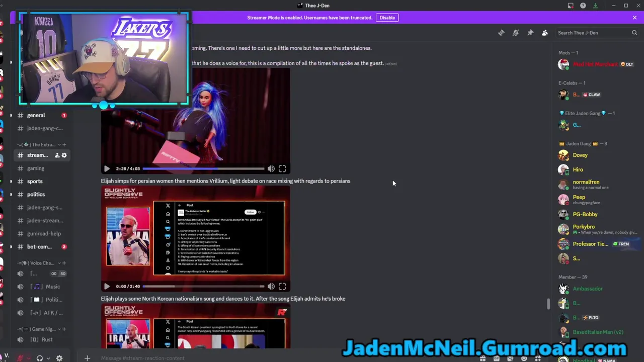
Task: Click the North Korean song video thumbnail
Action: (x=196, y=326)
